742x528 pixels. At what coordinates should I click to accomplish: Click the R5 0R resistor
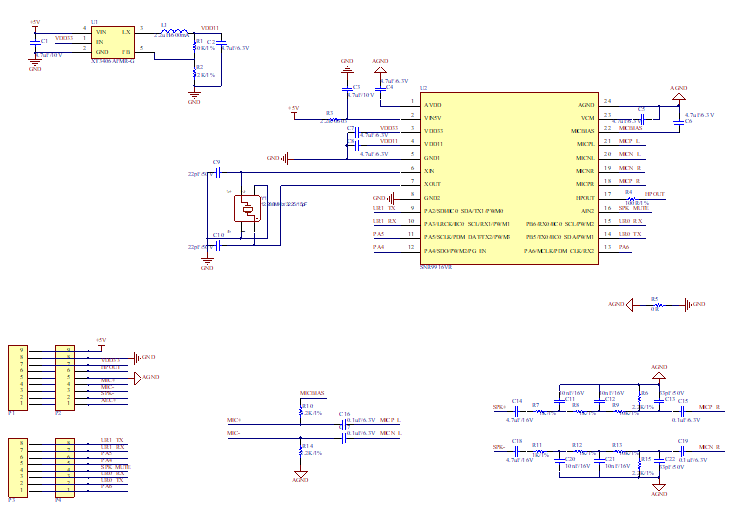pos(655,304)
